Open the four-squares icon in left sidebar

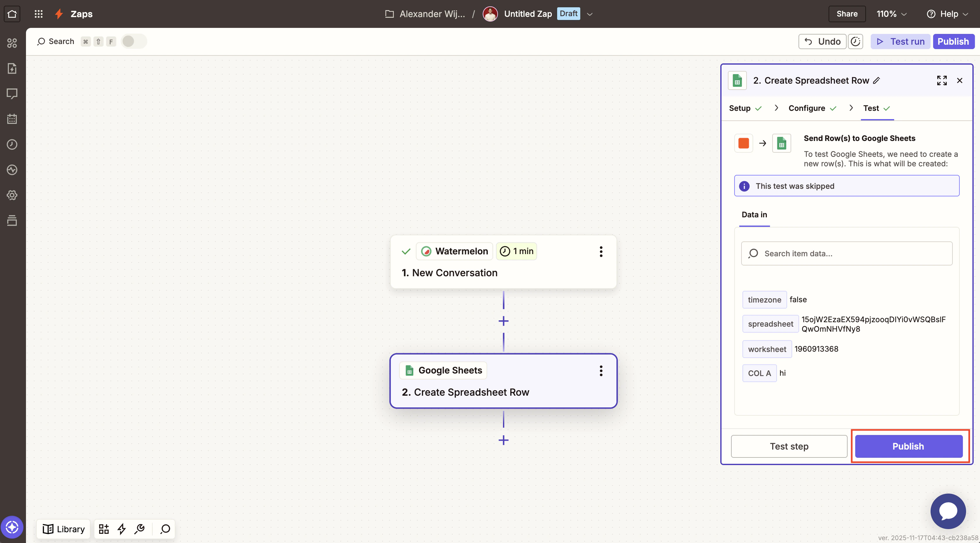12,43
